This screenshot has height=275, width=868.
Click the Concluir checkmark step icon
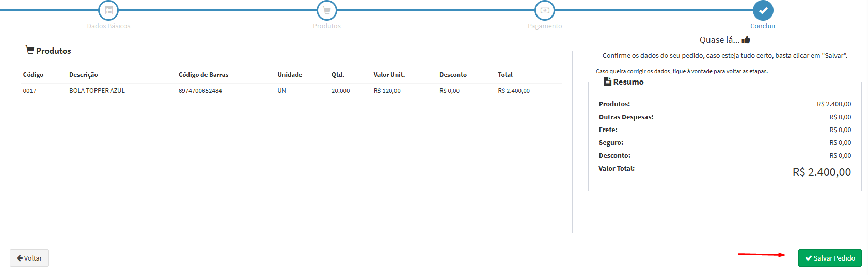(x=763, y=10)
